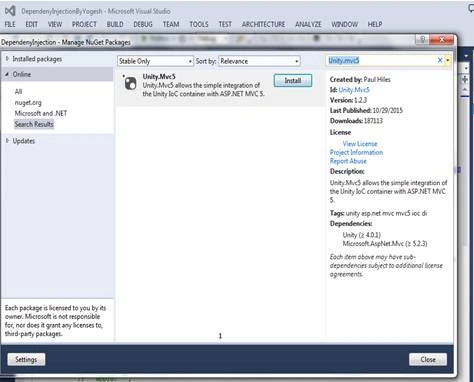Click the Close button at bottom

[x=428, y=359]
